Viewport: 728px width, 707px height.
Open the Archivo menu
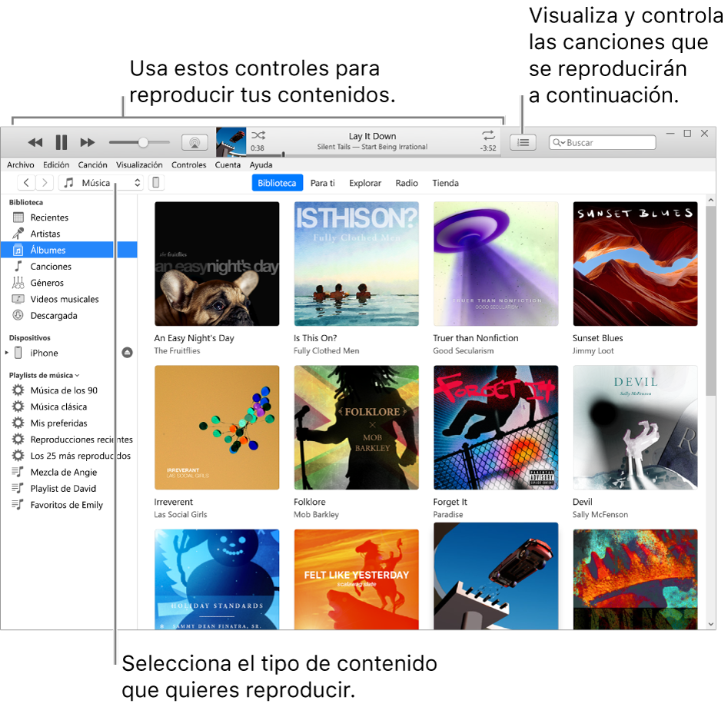click(x=21, y=164)
